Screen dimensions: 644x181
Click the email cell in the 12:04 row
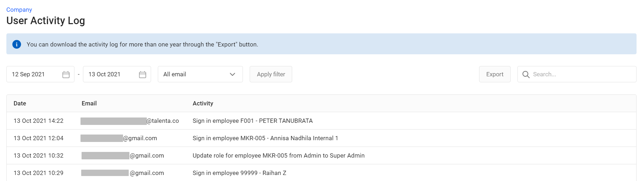click(x=119, y=138)
